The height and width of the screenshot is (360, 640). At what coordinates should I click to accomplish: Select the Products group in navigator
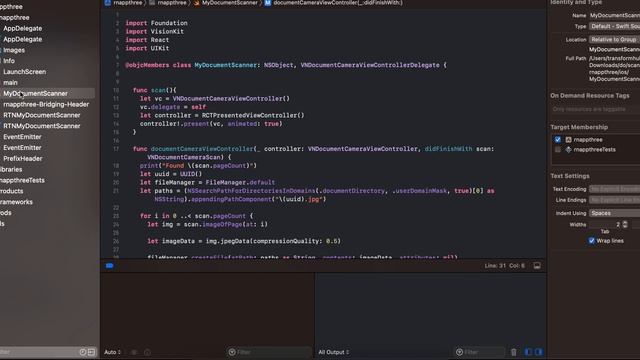(11, 191)
